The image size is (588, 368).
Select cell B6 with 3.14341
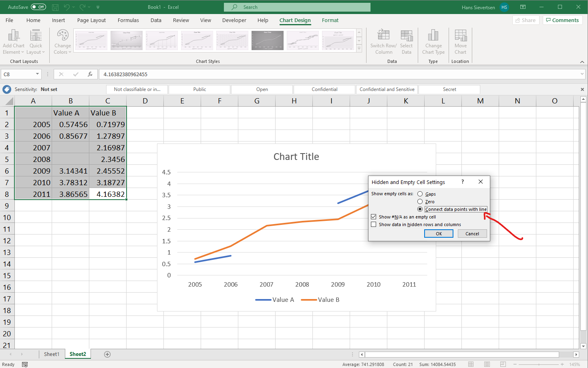(x=70, y=171)
